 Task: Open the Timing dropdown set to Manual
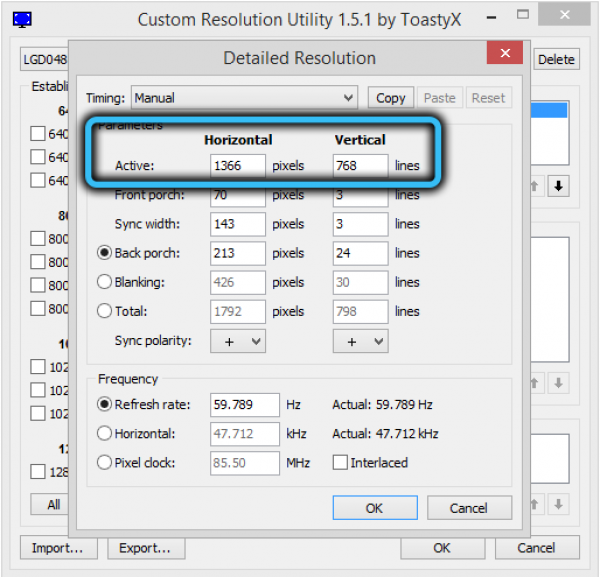point(244,98)
